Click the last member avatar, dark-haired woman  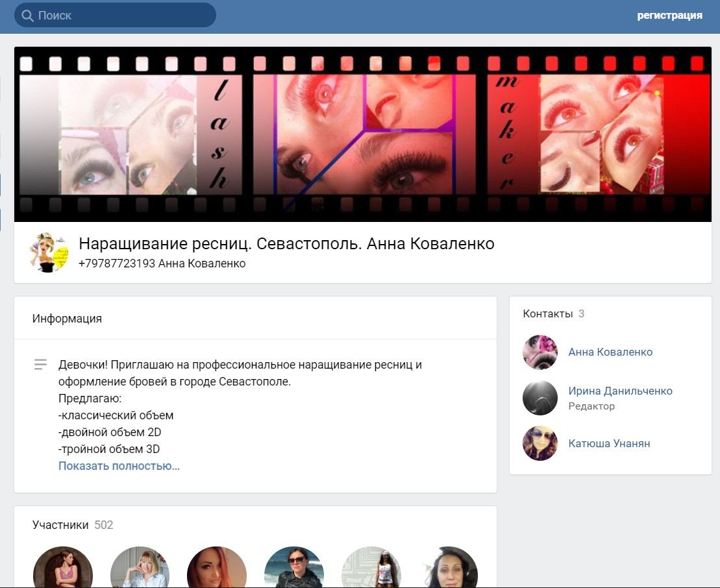click(x=448, y=567)
